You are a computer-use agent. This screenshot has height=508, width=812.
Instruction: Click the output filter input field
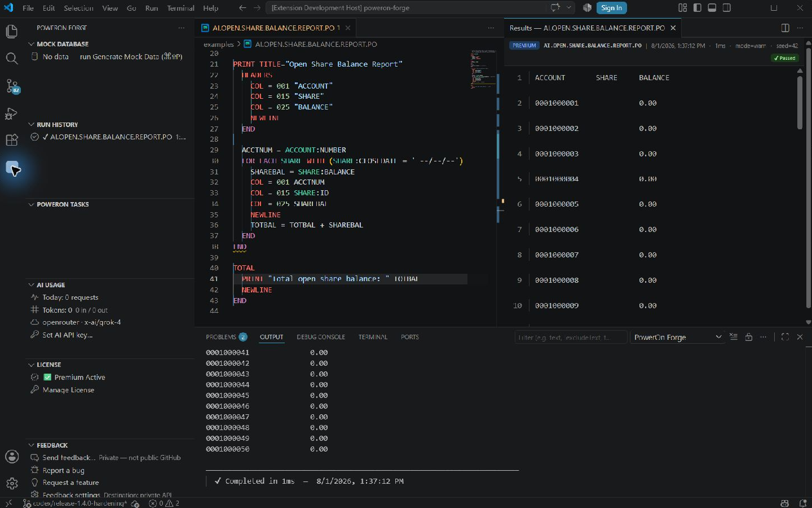click(x=571, y=337)
